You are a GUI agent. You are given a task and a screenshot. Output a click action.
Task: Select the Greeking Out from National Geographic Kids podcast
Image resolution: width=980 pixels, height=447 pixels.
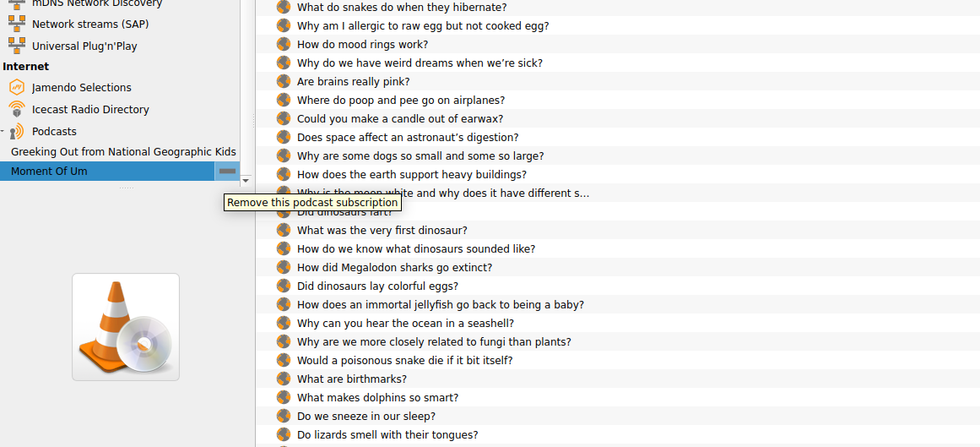pyautogui.click(x=123, y=151)
